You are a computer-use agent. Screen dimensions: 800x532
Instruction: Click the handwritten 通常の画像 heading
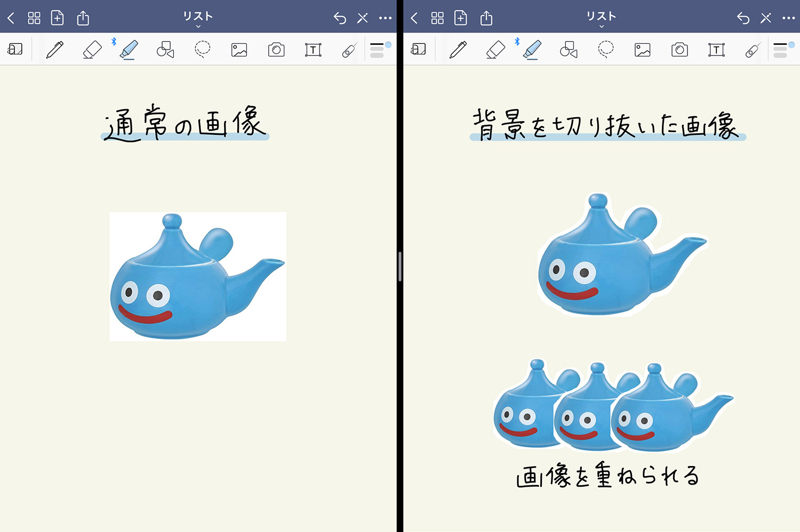point(185,124)
